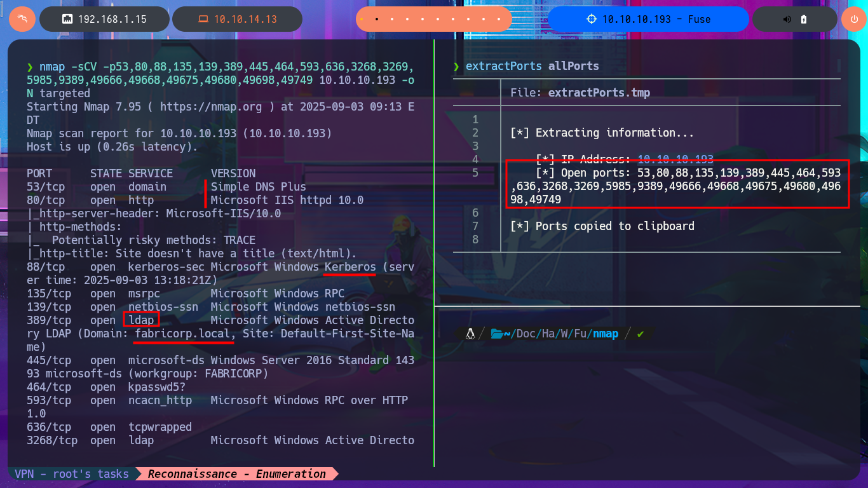Select the 'VPN - root's tasks' tab
This screenshot has height=488, width=868.
coord(72,474)
